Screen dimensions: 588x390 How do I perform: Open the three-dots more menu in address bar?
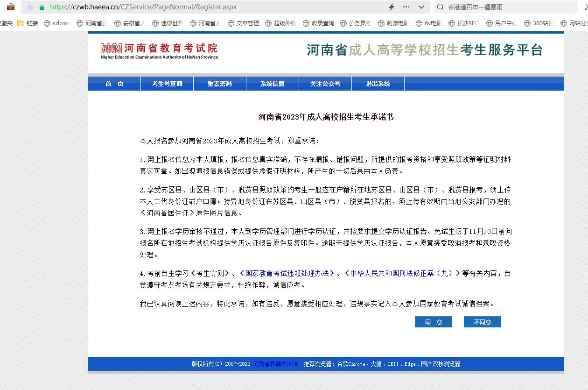tap(406, 7)
